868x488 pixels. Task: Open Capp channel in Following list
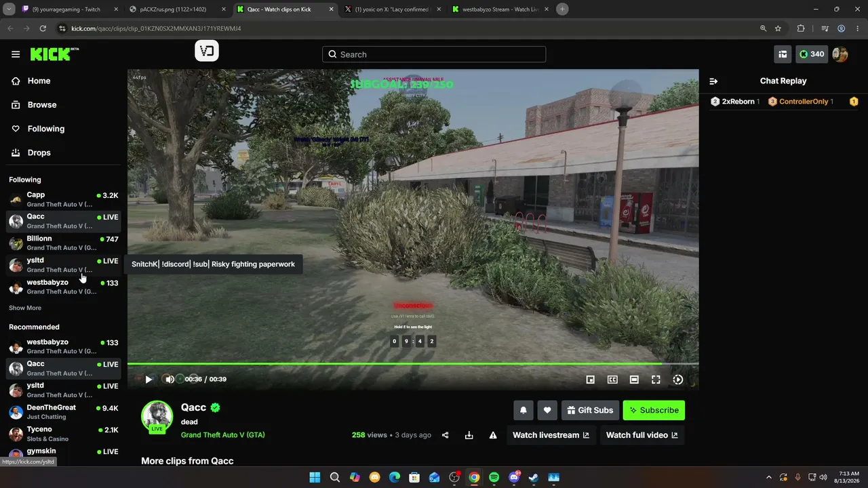[64, 199]
